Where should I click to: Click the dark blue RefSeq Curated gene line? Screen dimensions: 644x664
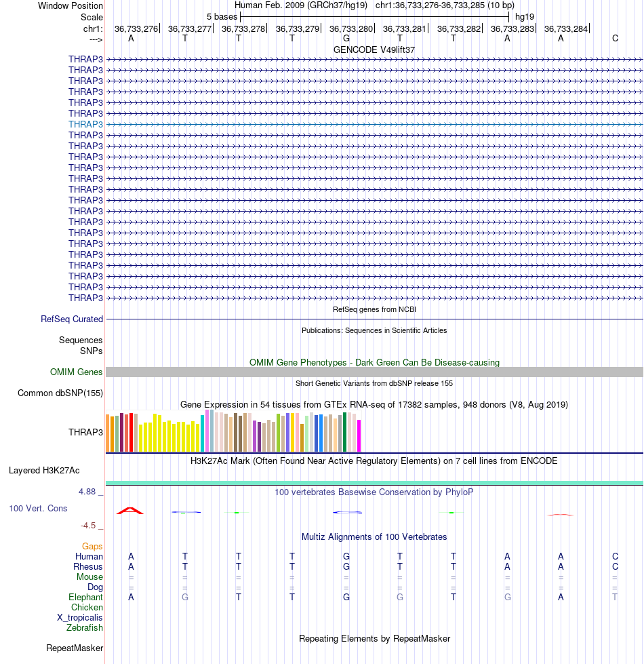(x=374, y=319)
